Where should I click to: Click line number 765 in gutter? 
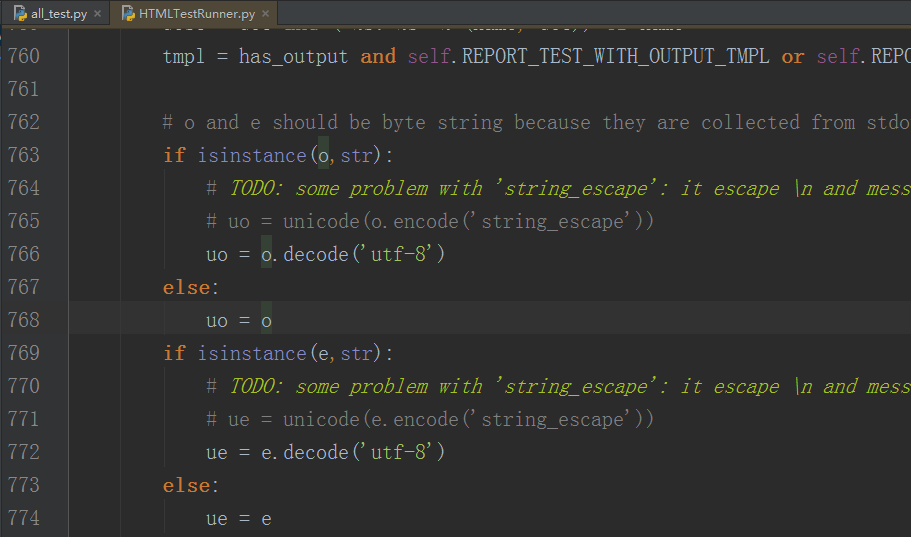coord(24,221)
